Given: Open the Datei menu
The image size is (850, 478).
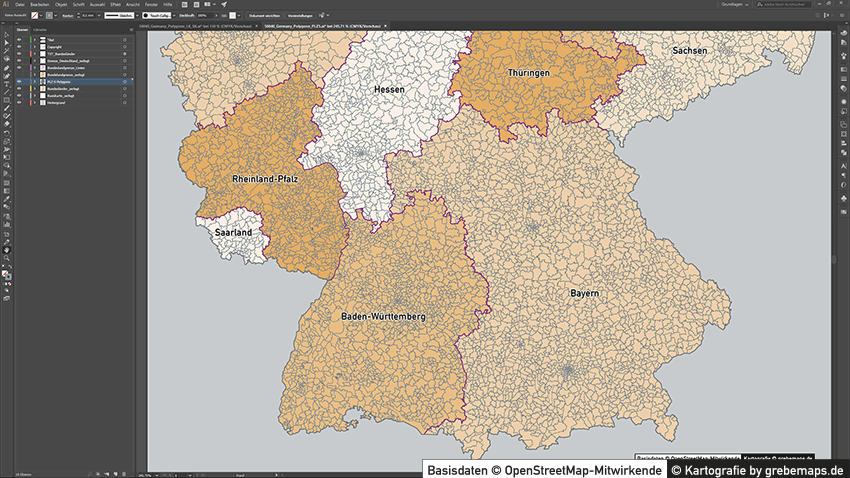Looking at the screenshot, I should [x=20, y=5].
